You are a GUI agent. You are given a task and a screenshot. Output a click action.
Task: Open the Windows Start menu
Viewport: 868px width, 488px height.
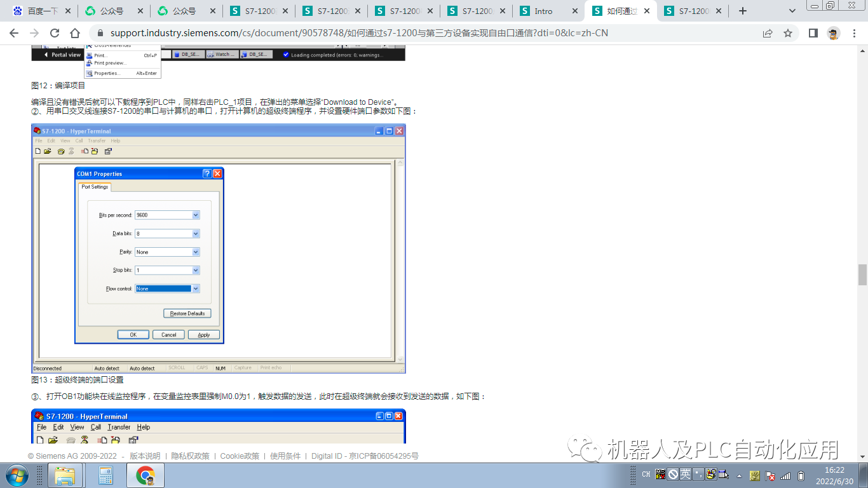(x=17, y=475)
